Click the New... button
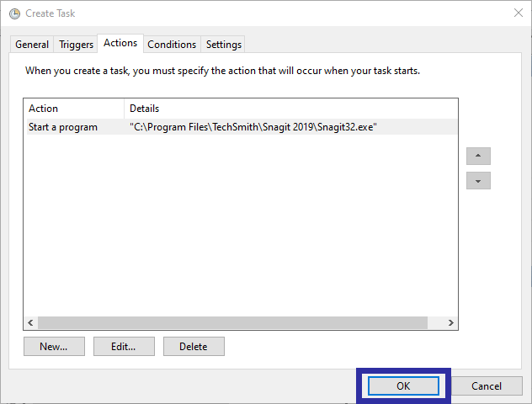Image resolution: width=532 pixels, height=404 pixels. tap(54, 346)
